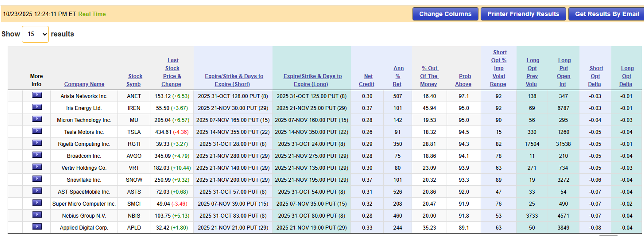Viewport: 644px width, 236px height.
Task: Click the MU stock symbol cell
Action: [134, 120]
